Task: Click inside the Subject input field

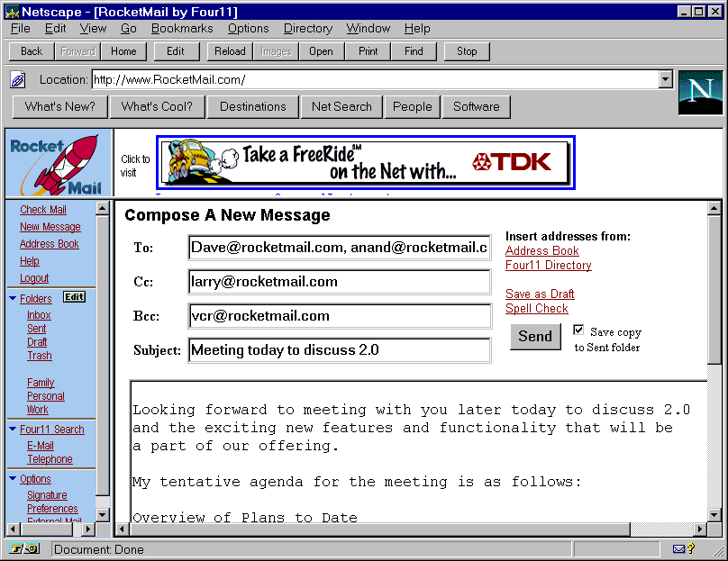Action: (339, 351)
